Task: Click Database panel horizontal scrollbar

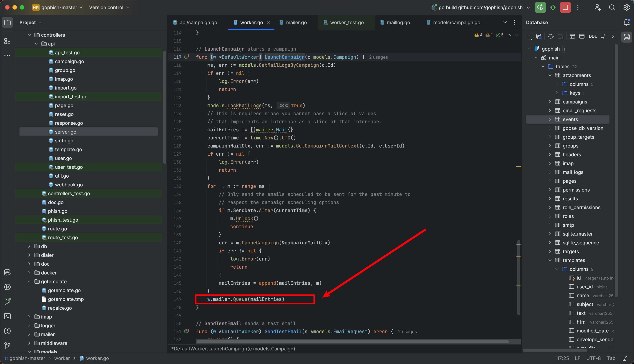Action: (555, 350)
